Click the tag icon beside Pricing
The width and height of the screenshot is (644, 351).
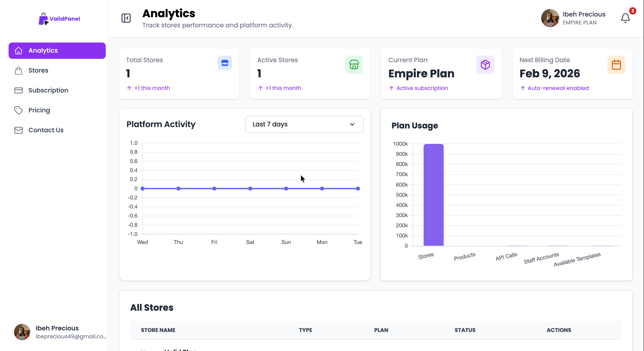(x=19, y=110)
